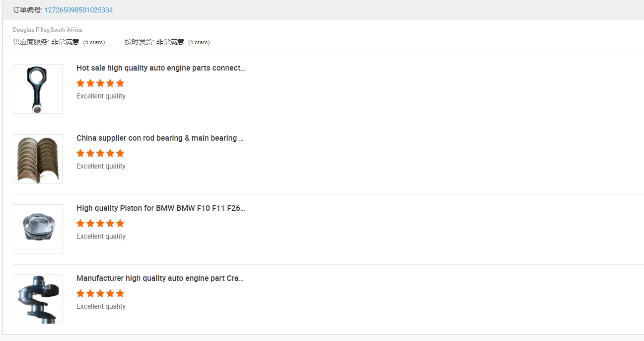Click the star rating under connecting rod product
The width and height of the screenshot is (644, 341).
coord(100,83)
